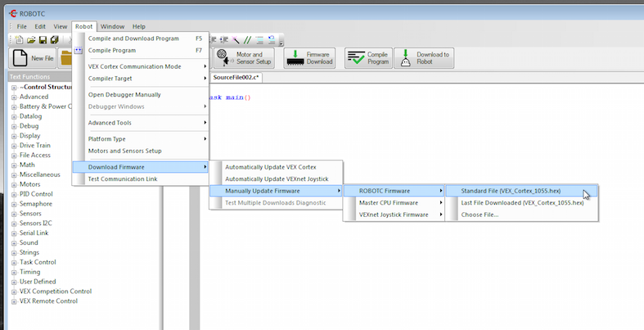Open the toolbar overflow options arrow

281,42
